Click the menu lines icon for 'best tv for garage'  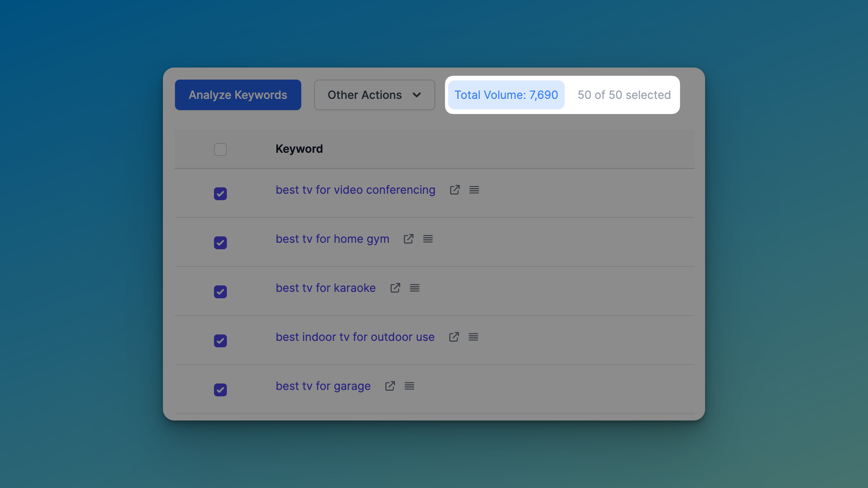[x=409, y=385]
